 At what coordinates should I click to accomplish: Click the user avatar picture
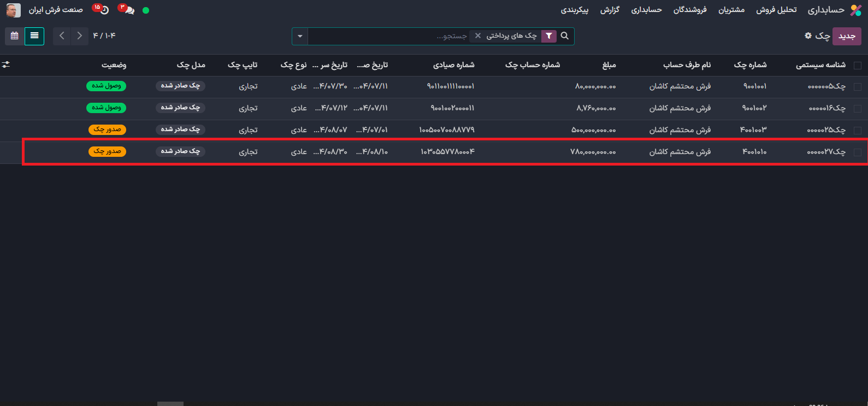(x=13, y=10)
